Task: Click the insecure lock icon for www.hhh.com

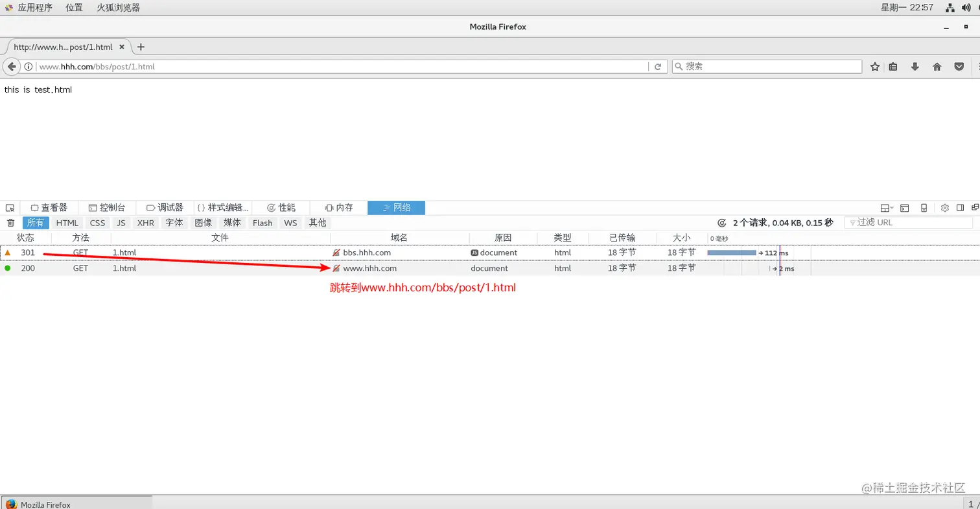Action: click(336, 268)
